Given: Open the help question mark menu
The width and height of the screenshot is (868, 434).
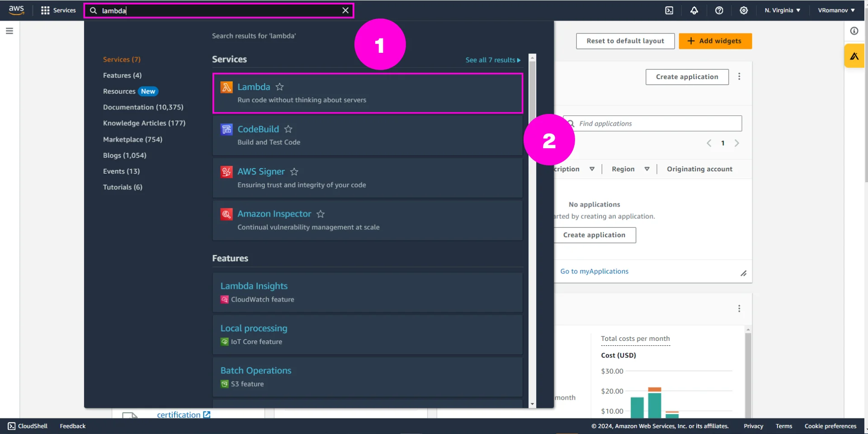Looking at the screenshot, I should (x=719, y=10).
